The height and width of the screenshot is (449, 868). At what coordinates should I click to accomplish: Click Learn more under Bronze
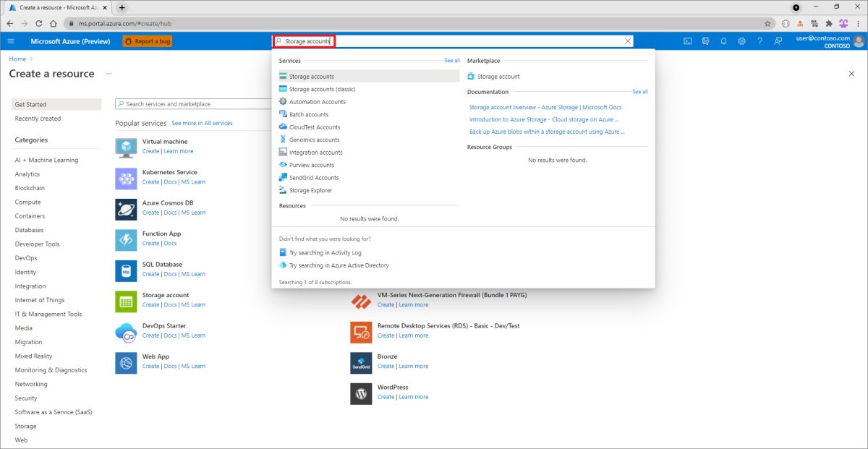point(413,367)
